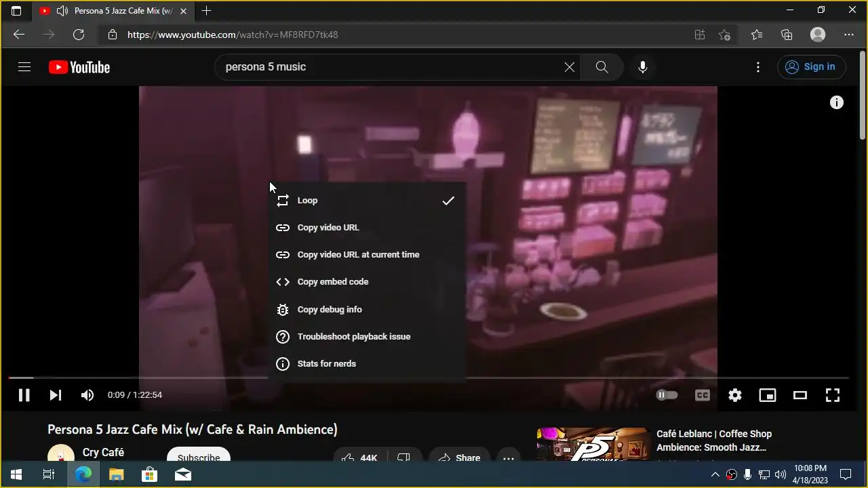Mute the video player volume

(87, 395)
